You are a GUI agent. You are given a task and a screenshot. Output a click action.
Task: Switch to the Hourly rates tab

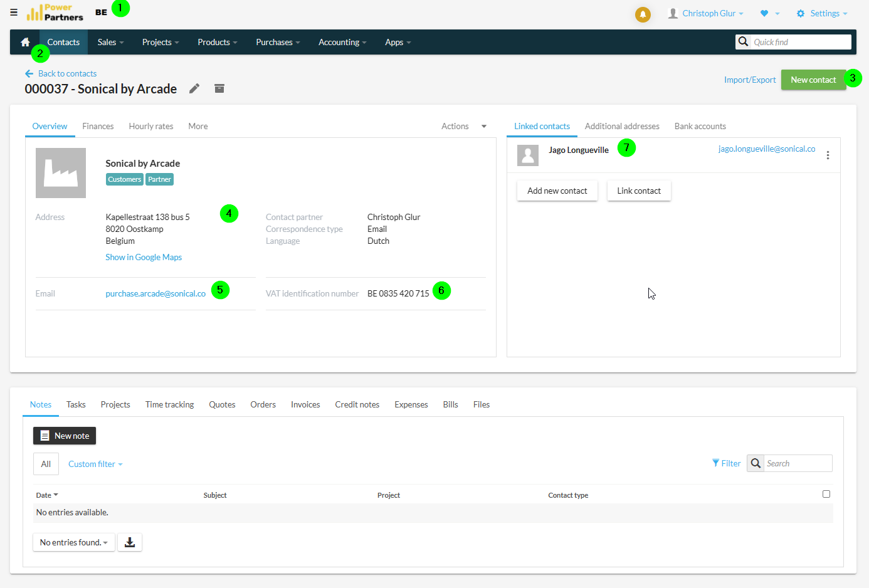(x=151, y=126)
